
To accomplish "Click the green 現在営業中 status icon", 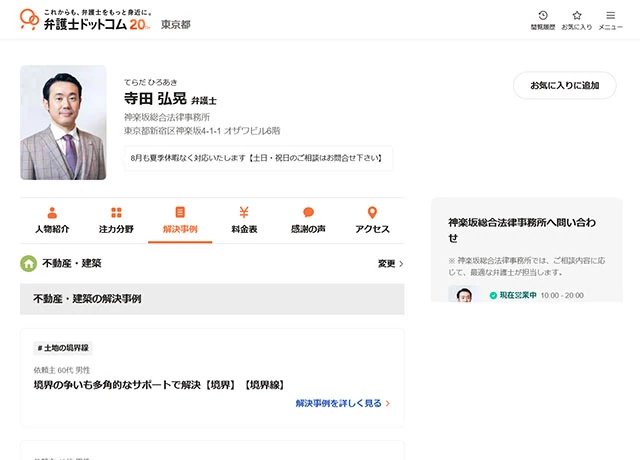I will click(493, 296).
